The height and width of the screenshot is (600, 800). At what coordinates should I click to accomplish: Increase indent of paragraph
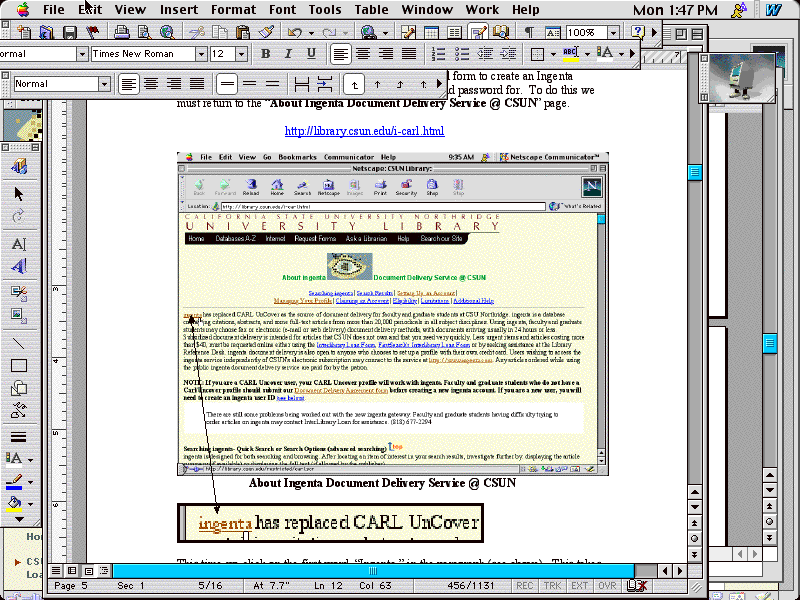[508, 54]
